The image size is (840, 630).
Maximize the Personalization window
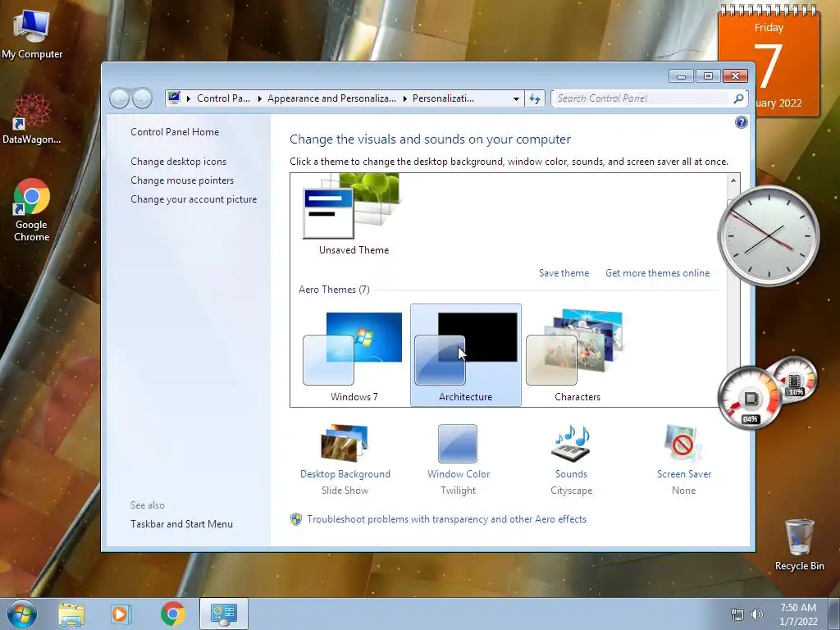coord(708,76)
